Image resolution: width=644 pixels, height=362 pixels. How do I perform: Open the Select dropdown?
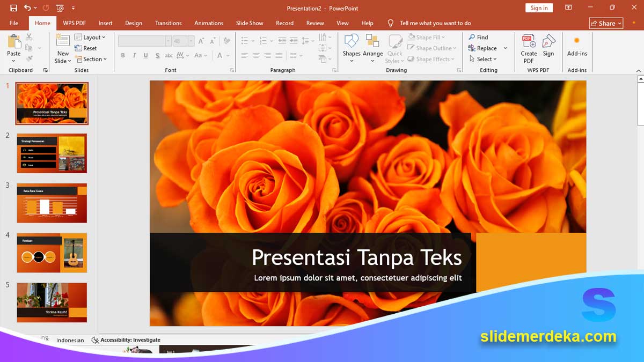[x=482, y=59]
